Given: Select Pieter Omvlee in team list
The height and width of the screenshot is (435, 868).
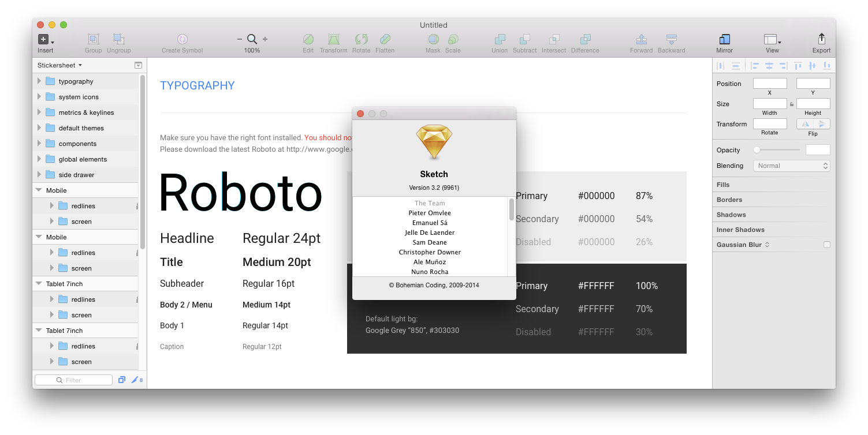Looking at the screenshot, I should (x=430, y=213).
